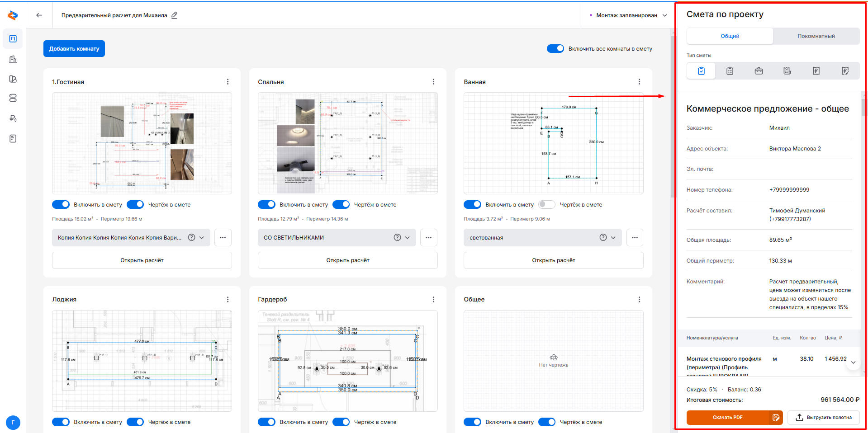Go back using the left arrow

point(39,15)
